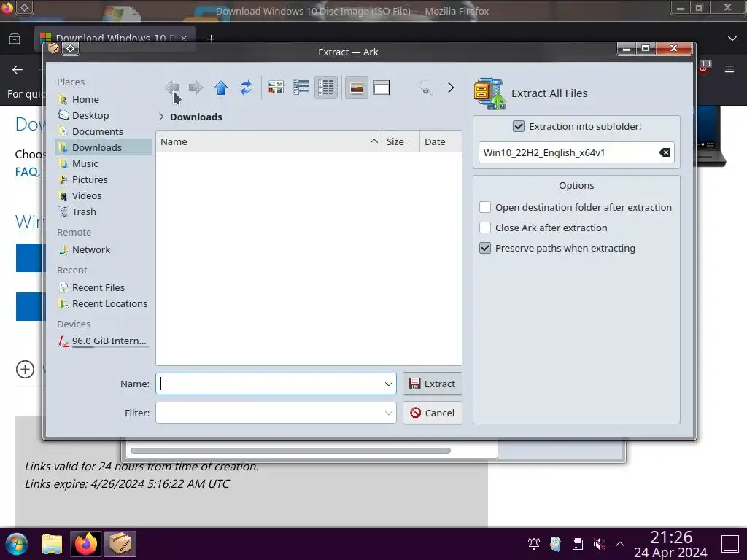The width and height of the screenshot is (747, 560).
Task: Go up to parent folder
Action: tap(220, 87)
